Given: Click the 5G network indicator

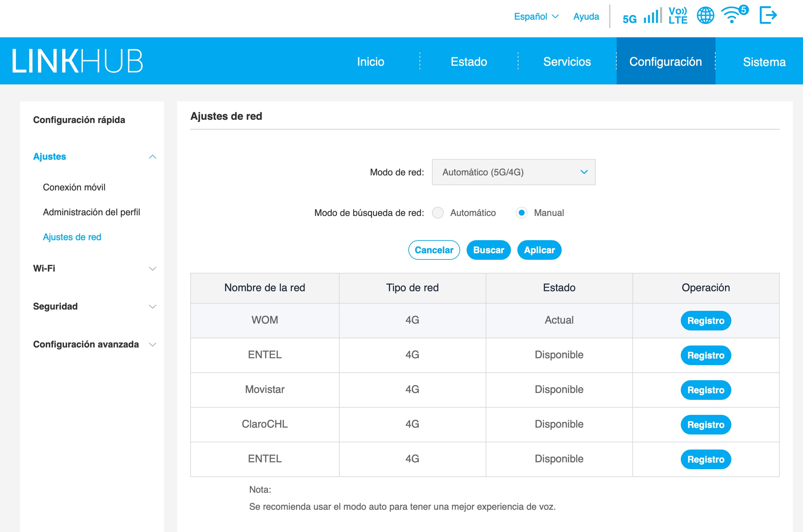Looking at the screenshot, I should pos(629,19).
